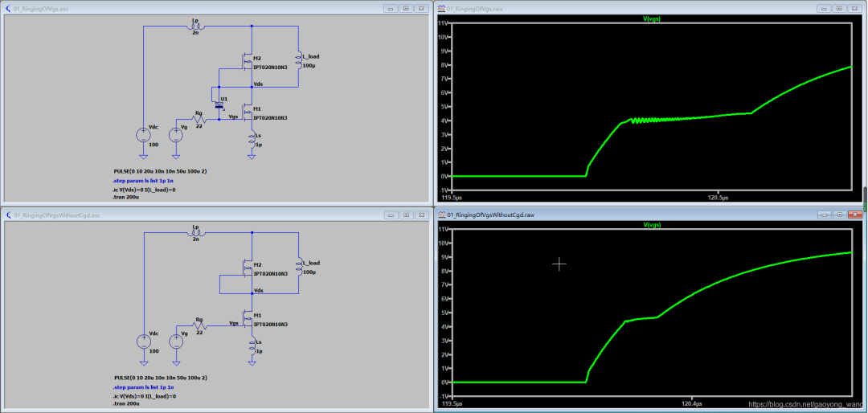Screen dimensions: 868x413
Task: Maximize the 01_RingingOfVgs.asc window
Action: coord(407,8)
